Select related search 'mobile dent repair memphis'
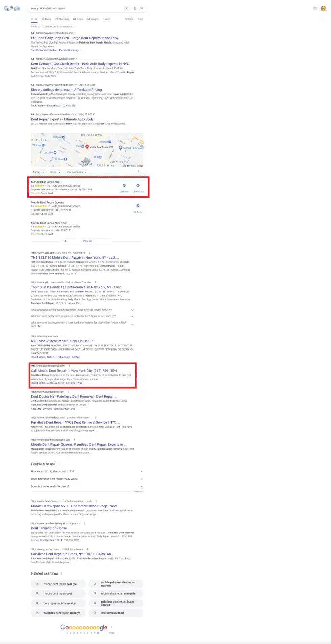This screenshot has height=644, width=331. pyautogui.click(x=116, y=594)
